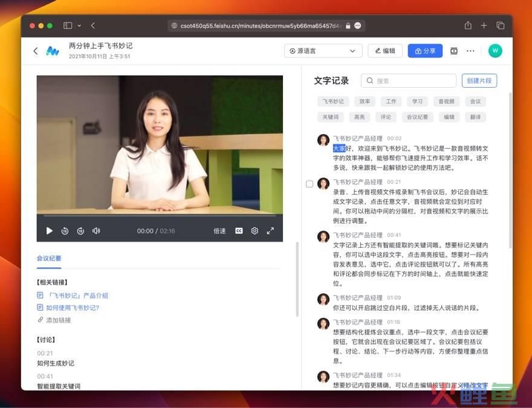532x408 pixels.
Task: Open video player settings gear
Action: point(255,231)
